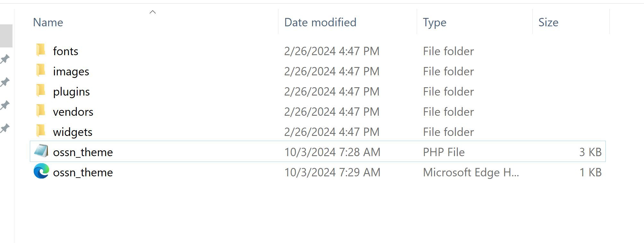Click the 1 KB size of Edge file
Viewport: 644px width, 243px height.
point(590,172)
